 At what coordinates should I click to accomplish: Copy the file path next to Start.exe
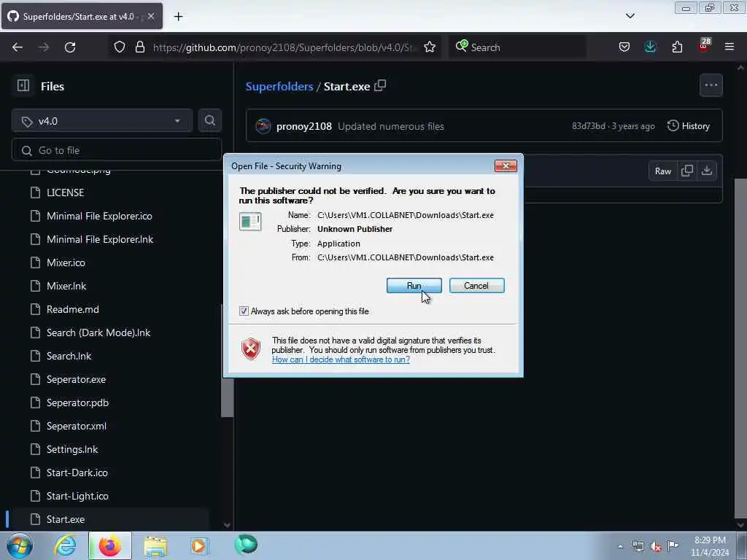379,86
